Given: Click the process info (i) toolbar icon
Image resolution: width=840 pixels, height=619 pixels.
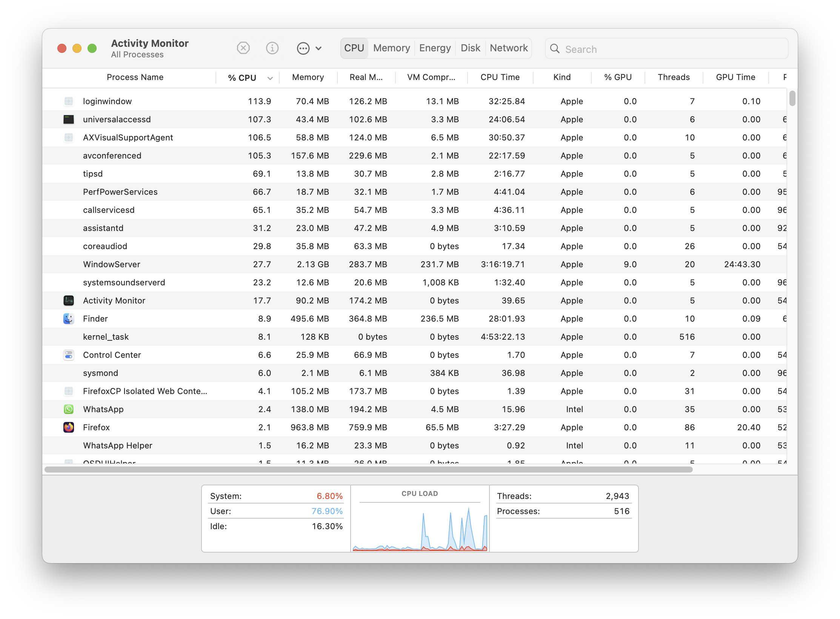Looking at the screenshot, I should coord(272,48).
